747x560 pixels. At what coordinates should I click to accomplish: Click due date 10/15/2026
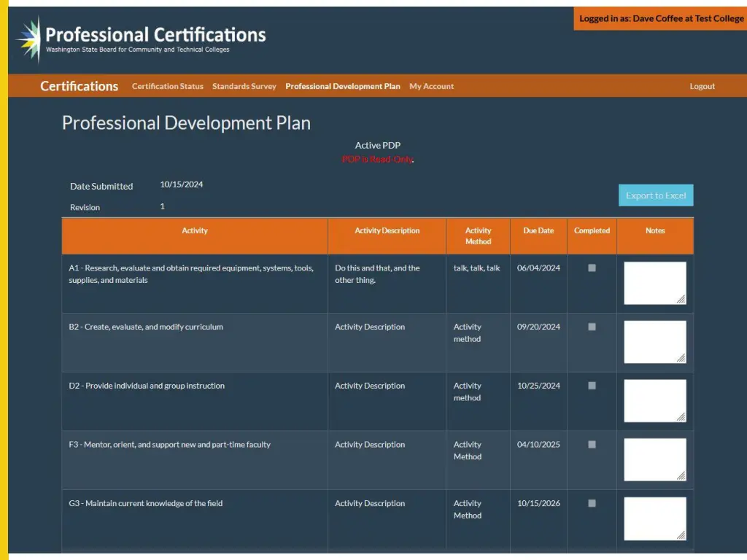coord(539,503)
